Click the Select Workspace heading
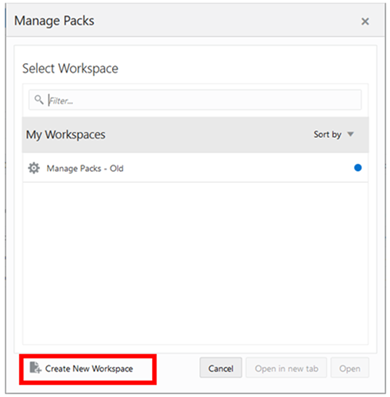This screenshot has width=390, height=397. (70, 69)
